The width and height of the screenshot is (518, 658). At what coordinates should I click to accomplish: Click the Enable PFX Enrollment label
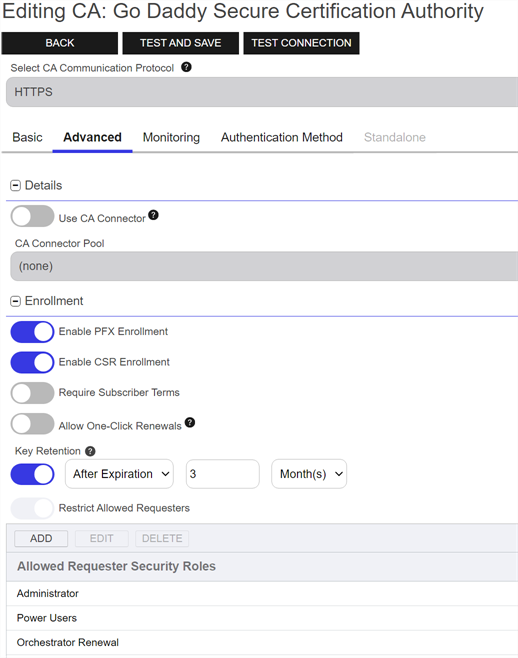click(113, 332)
